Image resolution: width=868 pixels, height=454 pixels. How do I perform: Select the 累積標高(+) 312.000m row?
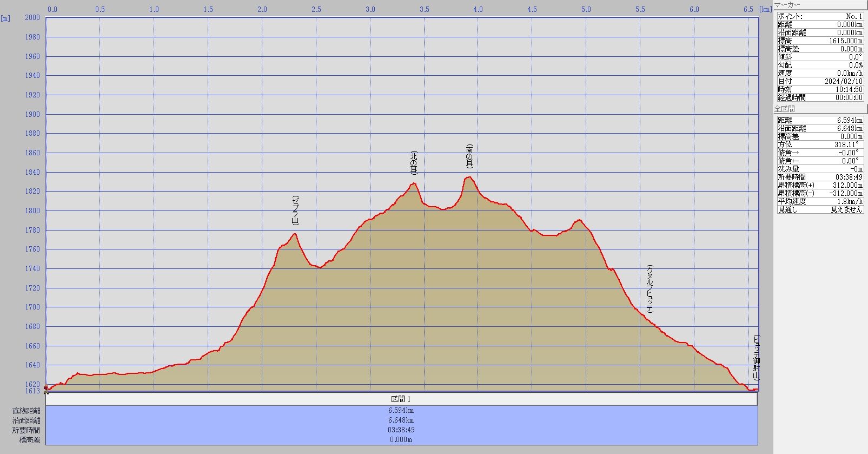click(820, 185)
